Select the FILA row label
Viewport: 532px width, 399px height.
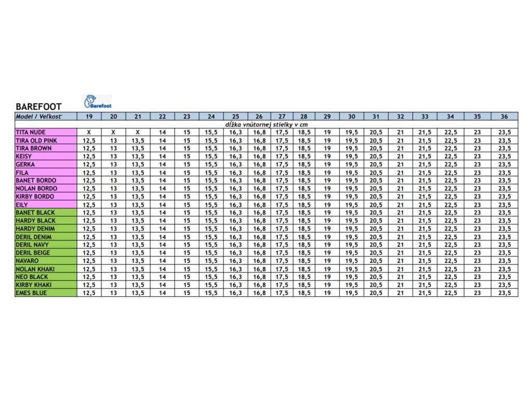click(46, 172)
